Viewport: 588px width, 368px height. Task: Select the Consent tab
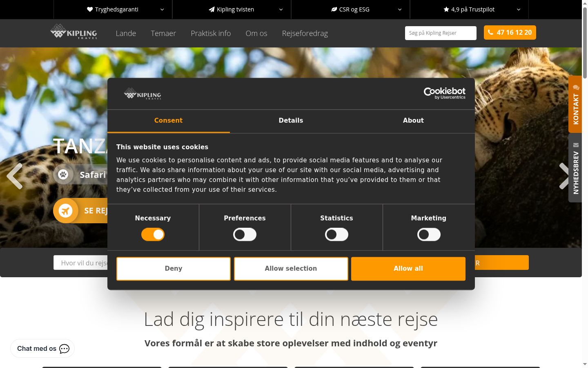tap(168, 121)
